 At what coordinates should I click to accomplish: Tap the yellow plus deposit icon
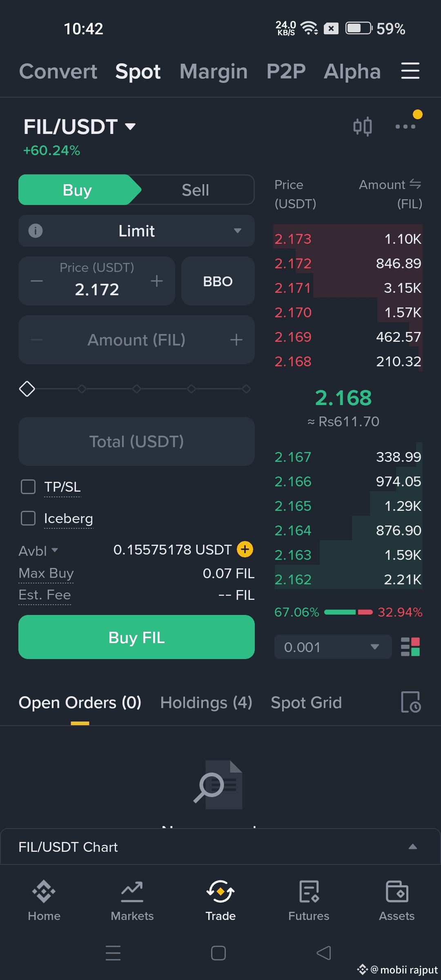[245, 549]
